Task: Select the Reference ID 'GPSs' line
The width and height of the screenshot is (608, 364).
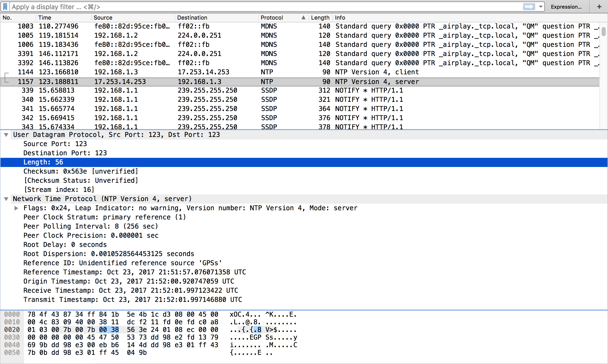Action: click(x=122, y=263)
